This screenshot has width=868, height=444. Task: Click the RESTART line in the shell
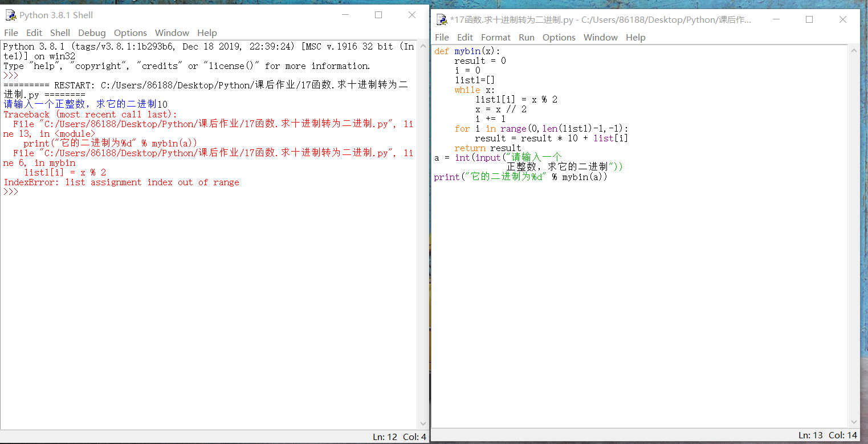(206, 85)
